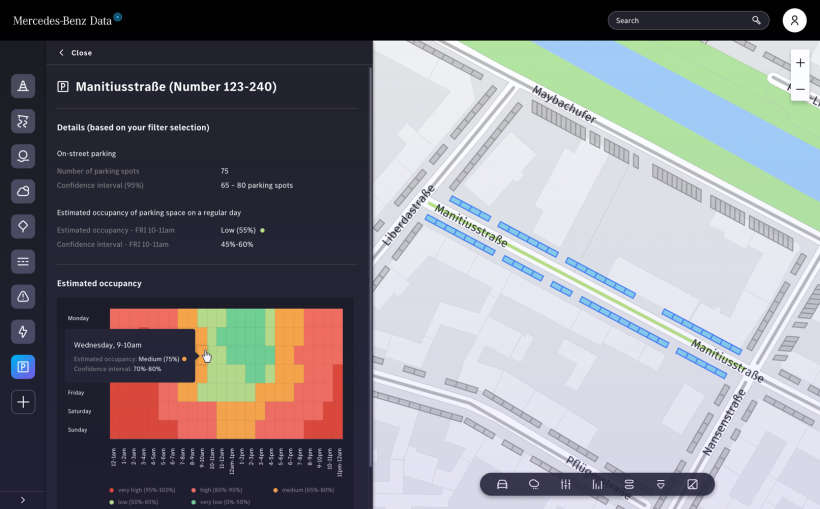Click the Sunday row label in heatmap

(x=77, y=430)
